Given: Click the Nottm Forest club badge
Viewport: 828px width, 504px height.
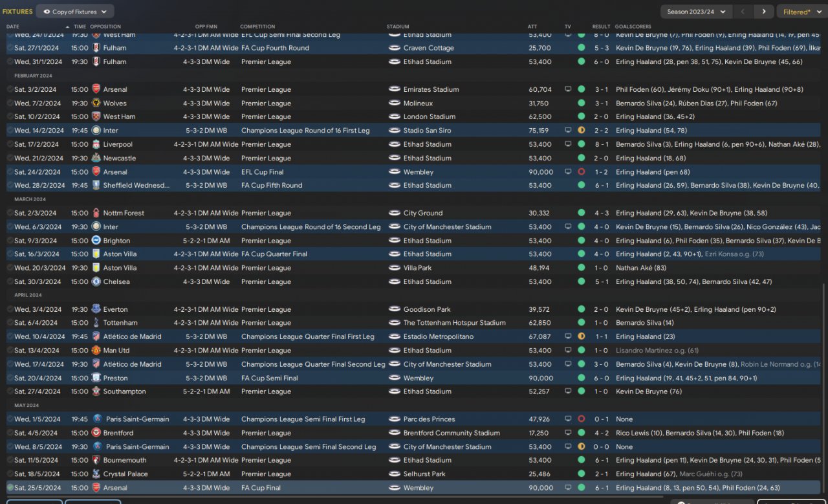Looking at the screenshot, I should pyautogui.click(x=96, y=213).
